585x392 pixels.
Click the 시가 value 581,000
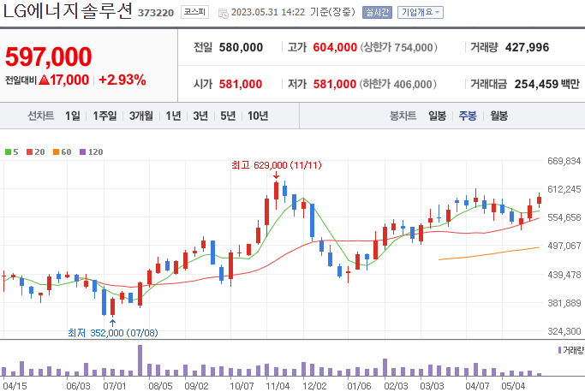[241, 84]
